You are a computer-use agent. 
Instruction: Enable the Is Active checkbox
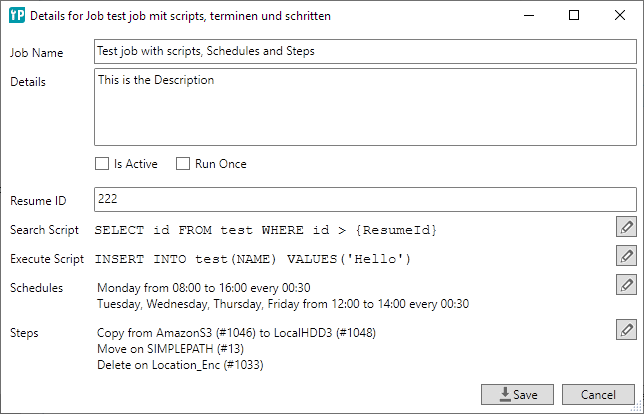coord(101,164)
